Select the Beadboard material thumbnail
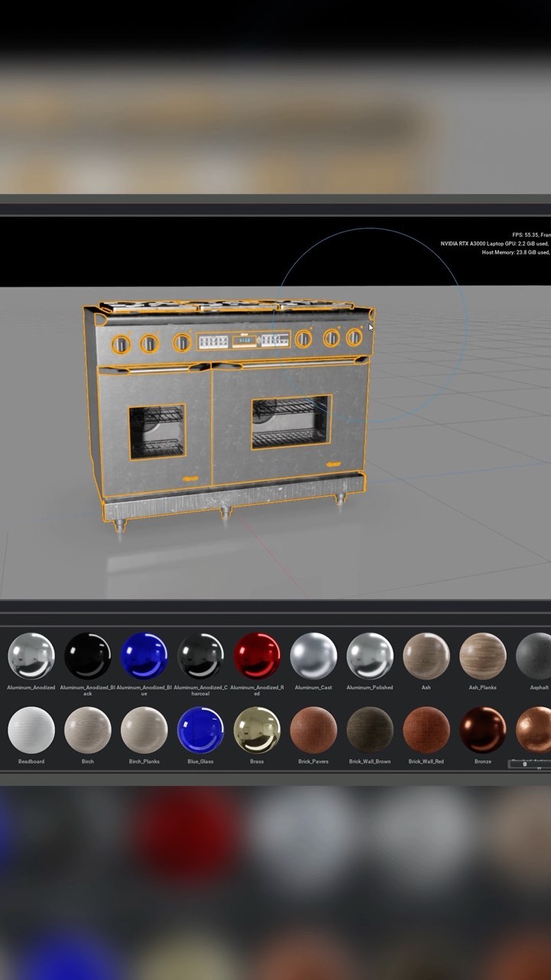The width and height of the screenshot is (551, 980). (x=31, y=730)
